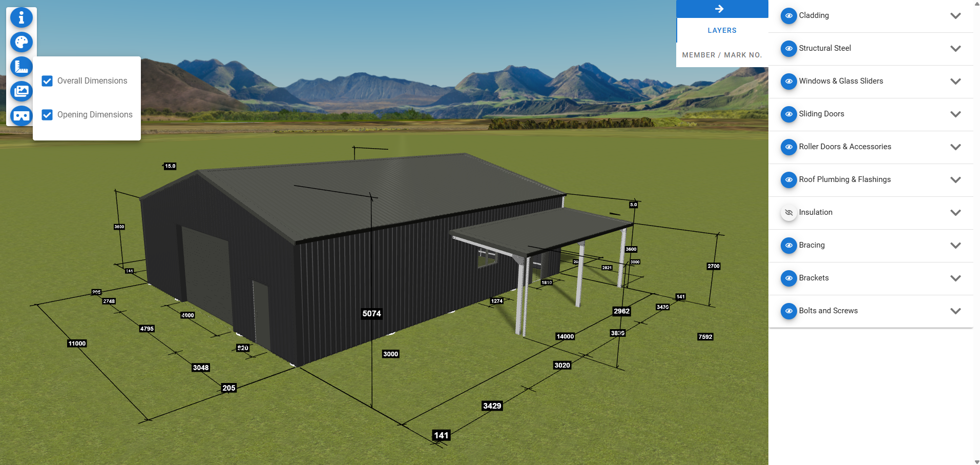This screenshot has width=980, height=465.
Task: Open the image gallery icon
Action: [22, 91]
